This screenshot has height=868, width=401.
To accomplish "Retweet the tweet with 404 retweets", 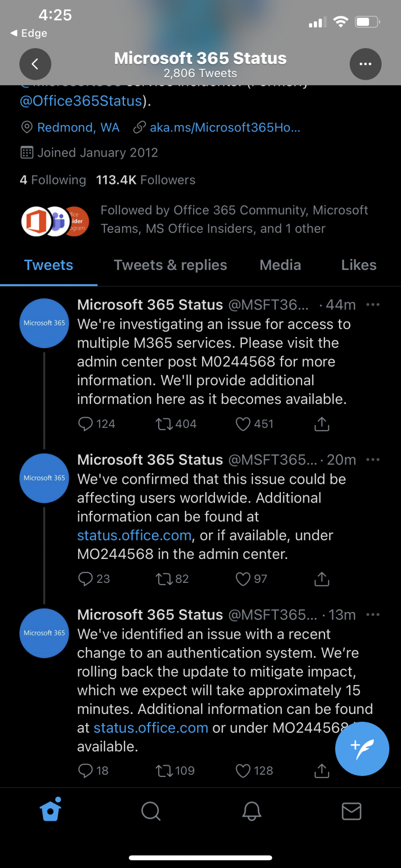I will [164, 424].
